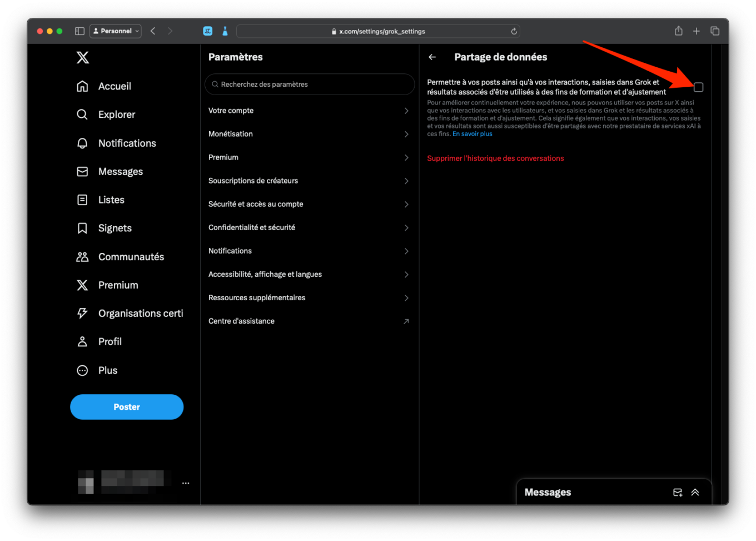Expand Messages drawer with double chevron

[x=695, y=493]
